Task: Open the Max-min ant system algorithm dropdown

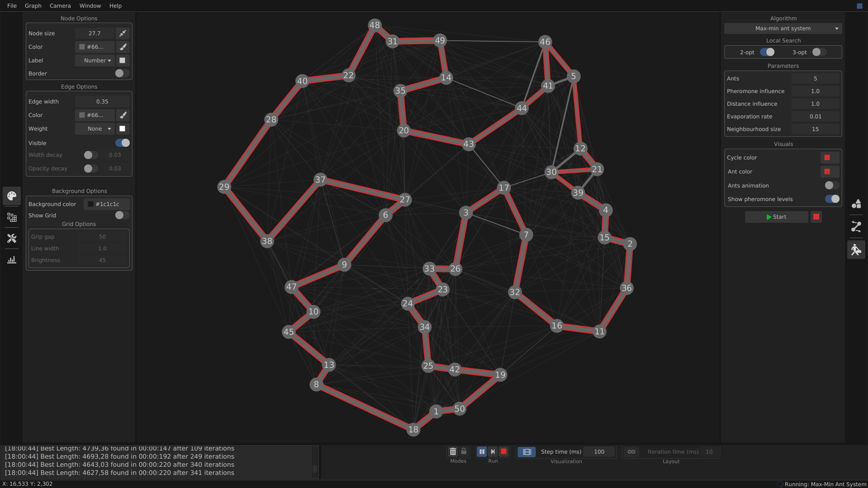Action: tap(783, 28)
